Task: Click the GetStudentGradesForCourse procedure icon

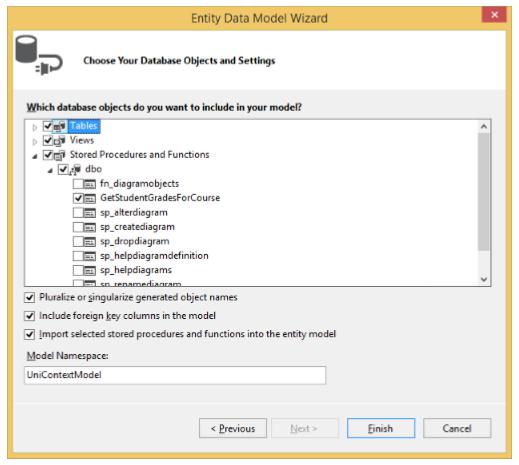Action: click(89, 198)
